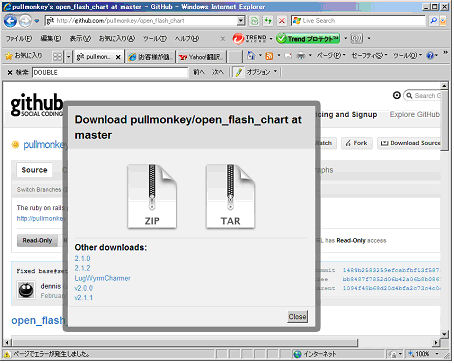Go back with the browser Back arrow
Viewport: 454px width, 363px height.
[x=10, y=21]
